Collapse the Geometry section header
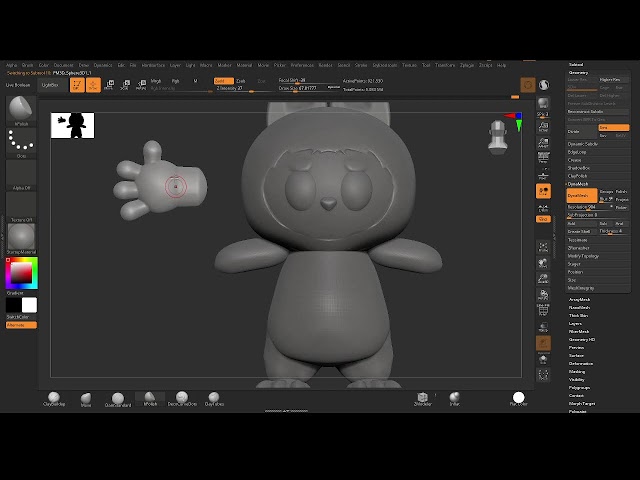The width and height of the screenshot is (640, 480). coord(578,73)
